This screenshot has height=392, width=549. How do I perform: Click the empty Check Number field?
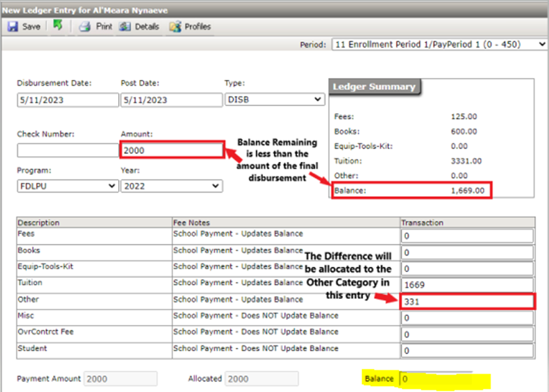point(66,150)
